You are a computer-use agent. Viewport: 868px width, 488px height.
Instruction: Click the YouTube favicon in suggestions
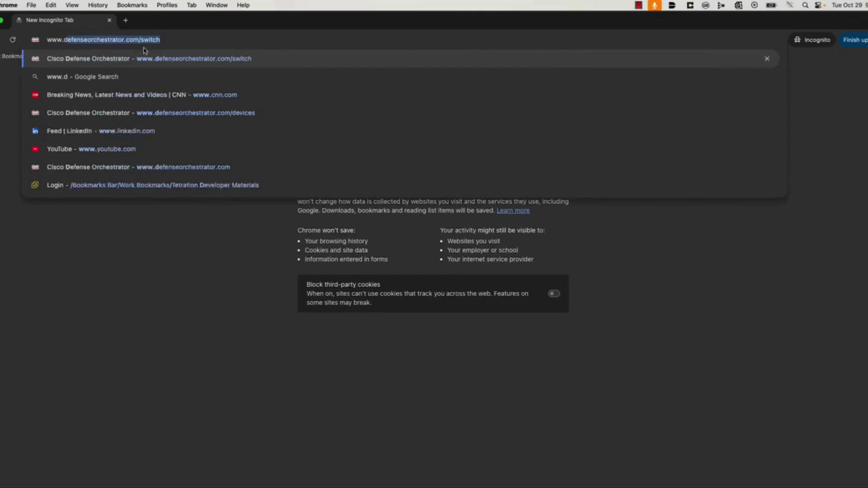(x=35, y=149)
